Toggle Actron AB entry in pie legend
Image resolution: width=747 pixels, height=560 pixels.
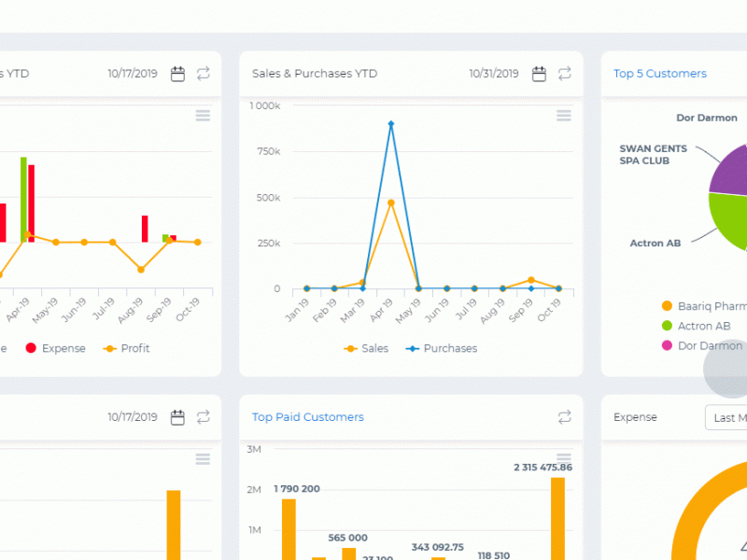696,326
